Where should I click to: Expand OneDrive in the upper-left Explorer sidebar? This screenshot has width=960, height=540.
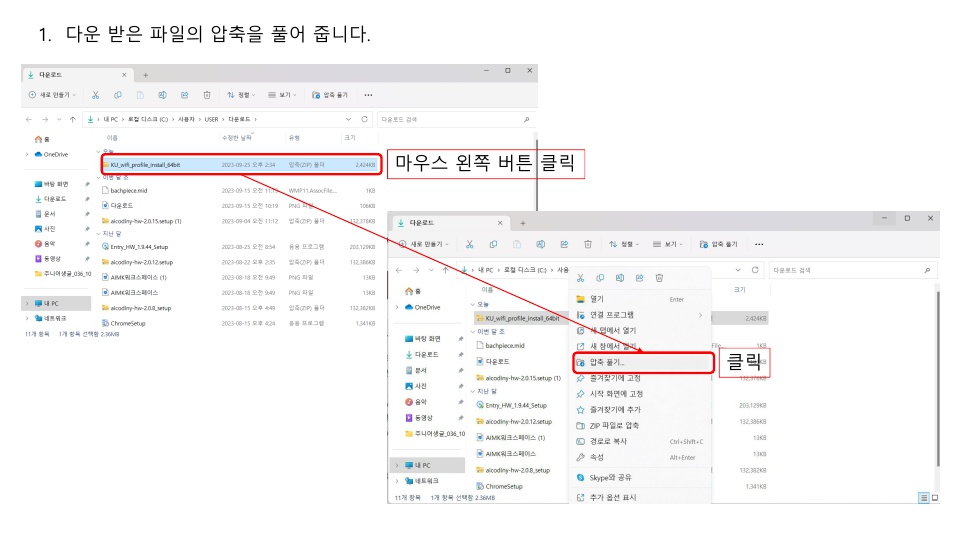pyautogui.click(x=28, y=155)
